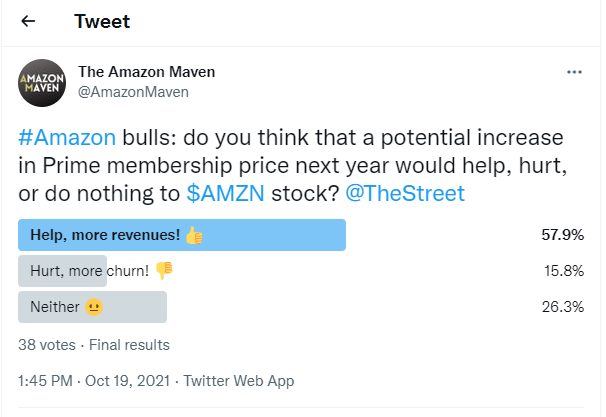Select the 'Help, more revenues!' poll bar
Screen dimensions: 606x417
pyautogui.click(x=182, y=235)
